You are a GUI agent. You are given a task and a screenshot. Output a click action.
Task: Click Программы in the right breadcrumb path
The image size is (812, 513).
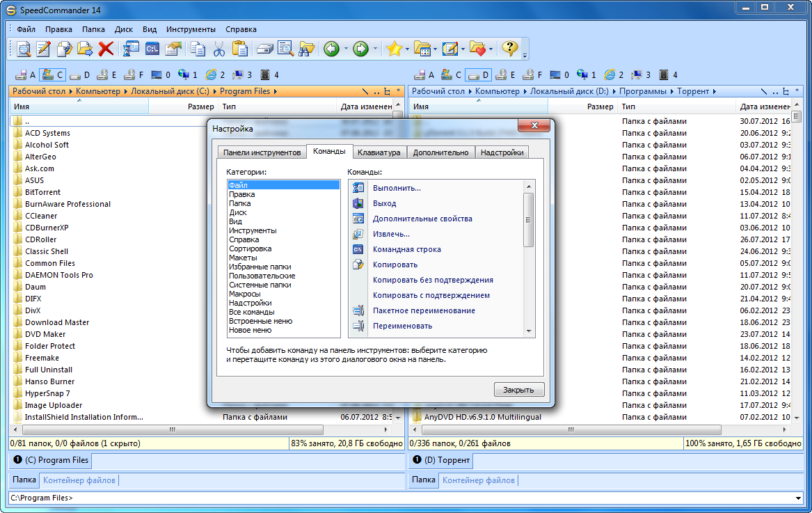pyautogui.click(x=643, y=91)
